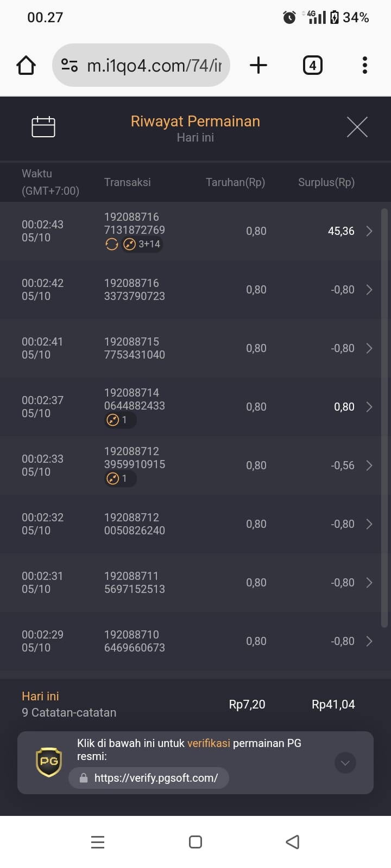Open the tab switcher showing 4
The image size is (391, 868).
tap(312, 65)
